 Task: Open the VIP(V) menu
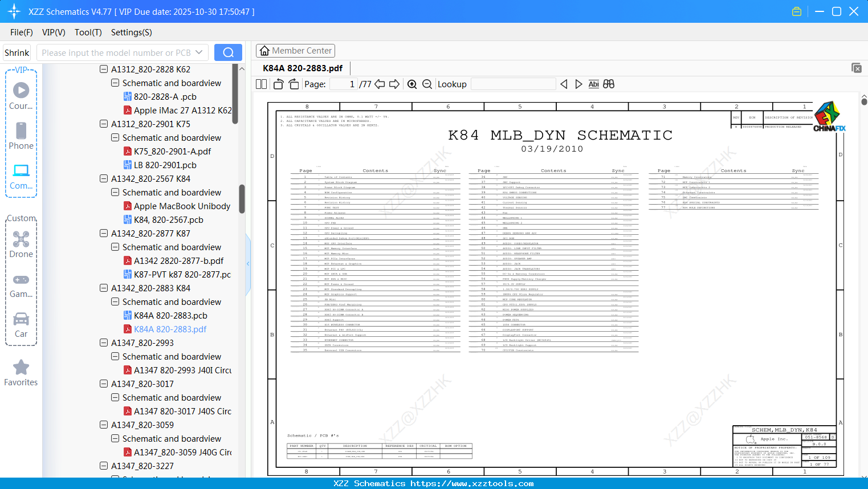54,32
